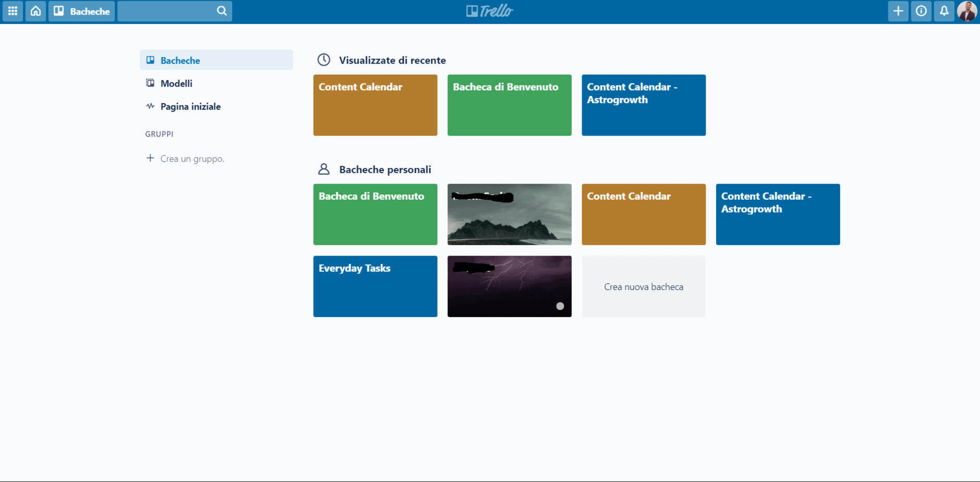Select Bacheche in the sidebar
Viewport: 980px width, 482px height.
[216, 60]
